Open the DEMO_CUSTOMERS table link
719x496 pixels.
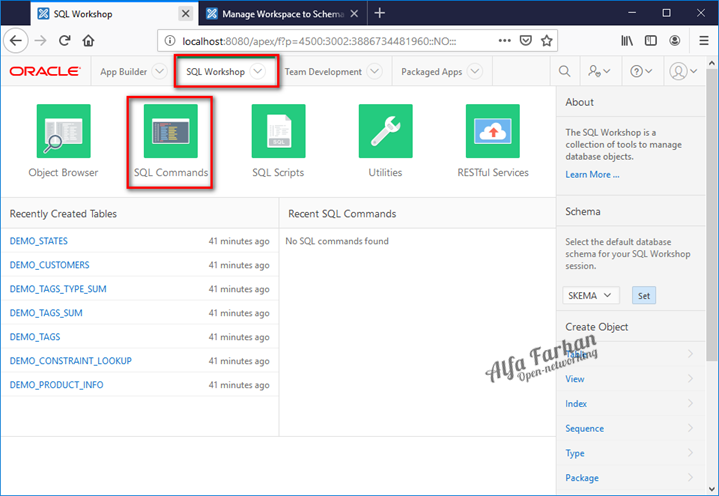(50, 265)
